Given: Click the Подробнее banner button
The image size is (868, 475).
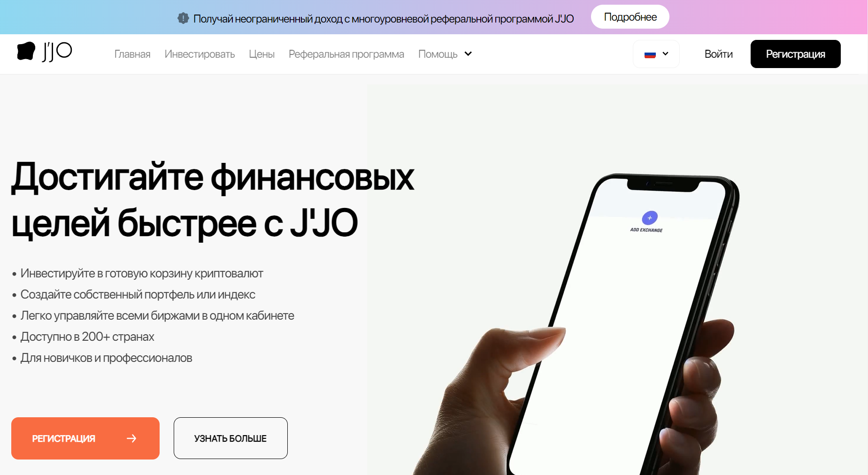Looking at the screenshot, I should [x=630, y=17].
